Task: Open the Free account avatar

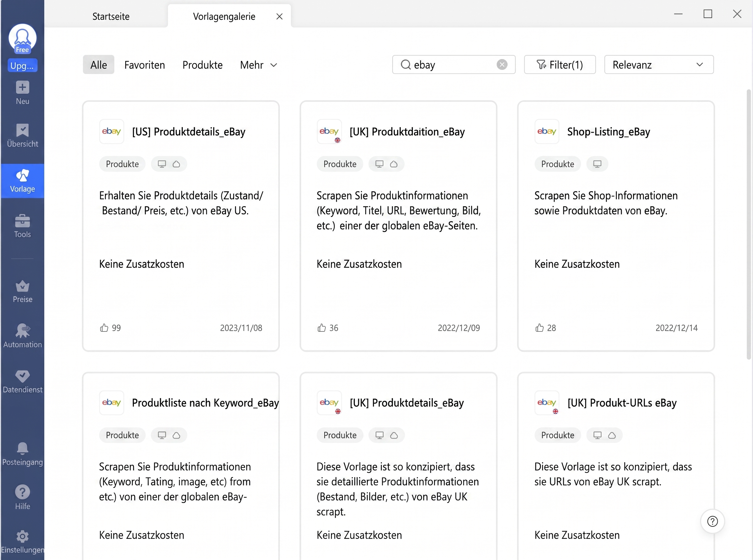Action: 22,38
